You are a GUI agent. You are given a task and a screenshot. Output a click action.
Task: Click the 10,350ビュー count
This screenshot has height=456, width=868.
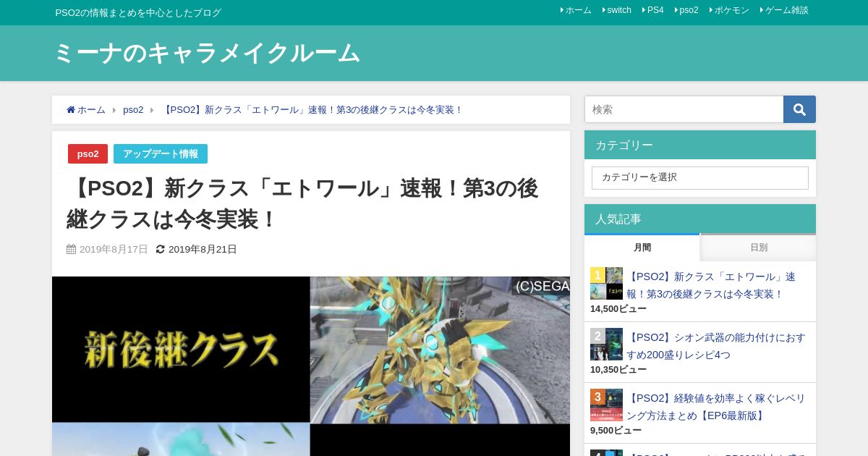[618, 370]
